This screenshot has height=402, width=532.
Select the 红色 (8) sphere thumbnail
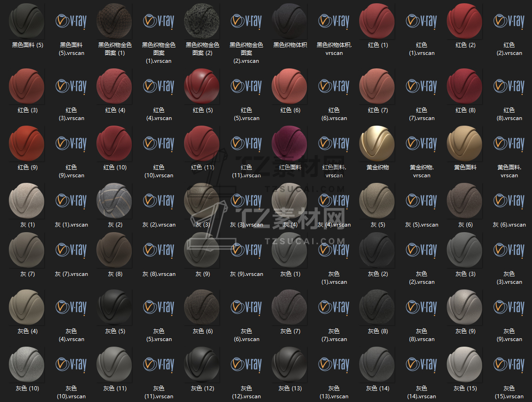pos(464,86)
